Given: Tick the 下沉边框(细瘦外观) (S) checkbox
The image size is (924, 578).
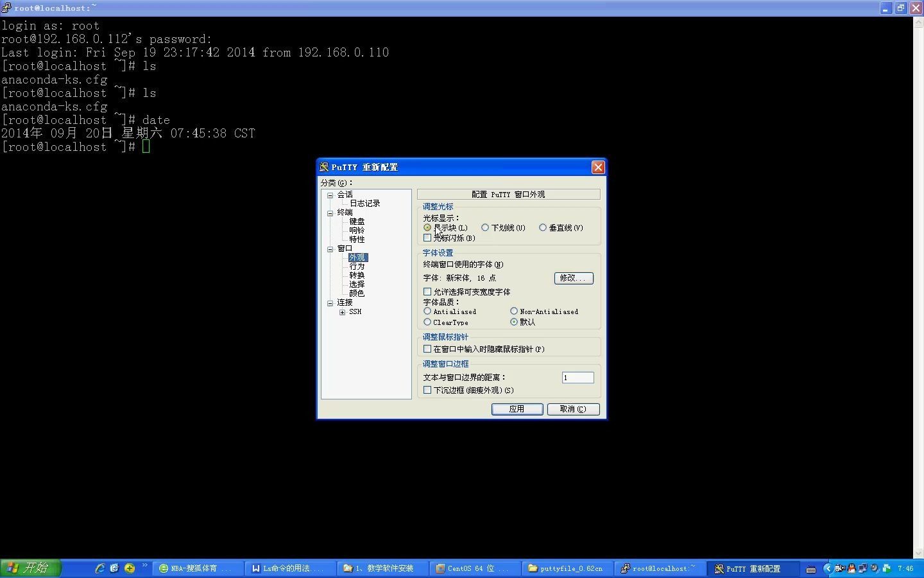Looking at the screenshot, I should pos(427,390).
